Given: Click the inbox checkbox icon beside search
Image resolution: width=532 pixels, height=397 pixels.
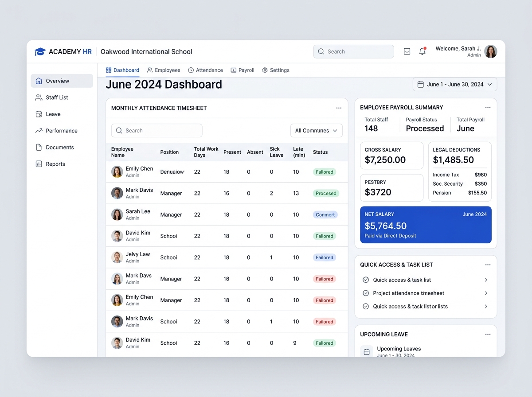Looking at the screenshot, I should coord(407,51).
